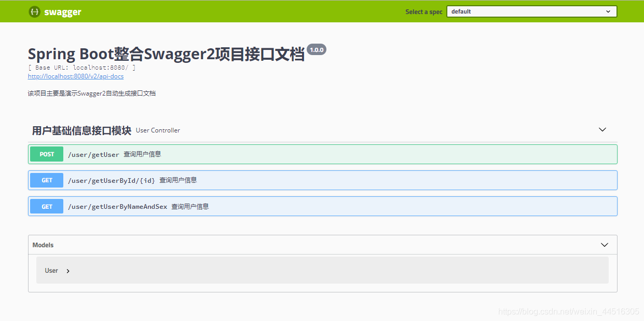Click the project description text 该项目主要是演示
This screenshot has height=321, width=644.
pyautogui.click(x=92, y=93)
